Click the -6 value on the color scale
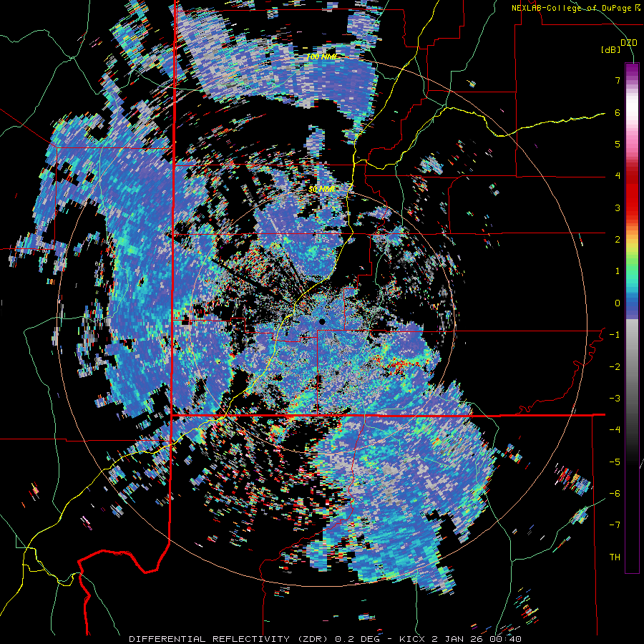Screen dimensions: 644x644 point(615,494)
